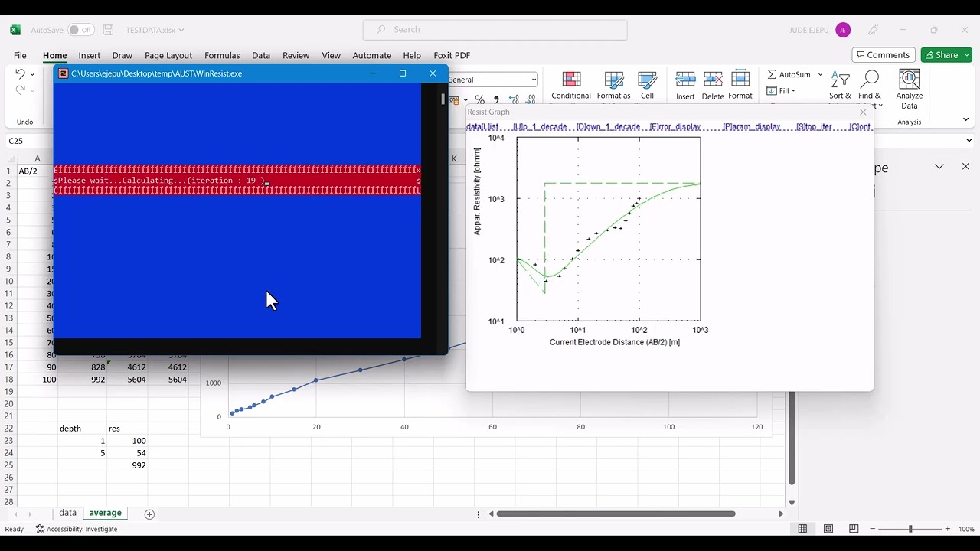The width and height of the screenshot is (980, 551).
Task: Click the percent style icon
Action: [479, 99]
